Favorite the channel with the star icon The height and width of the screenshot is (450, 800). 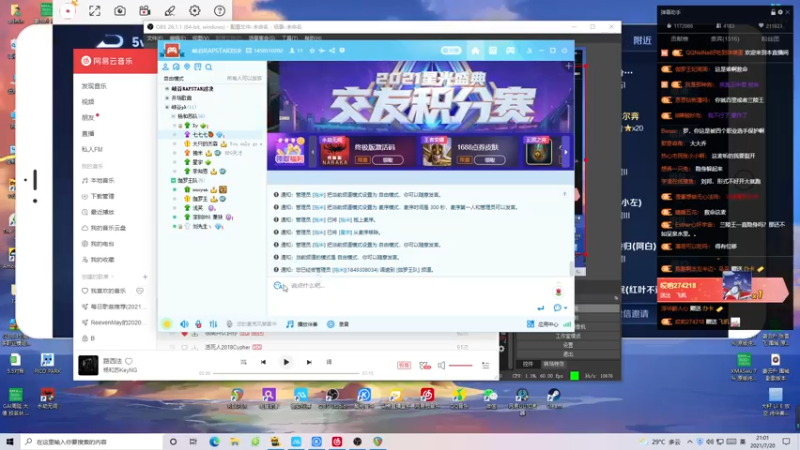pyautogui.click(x=312, y=51)
